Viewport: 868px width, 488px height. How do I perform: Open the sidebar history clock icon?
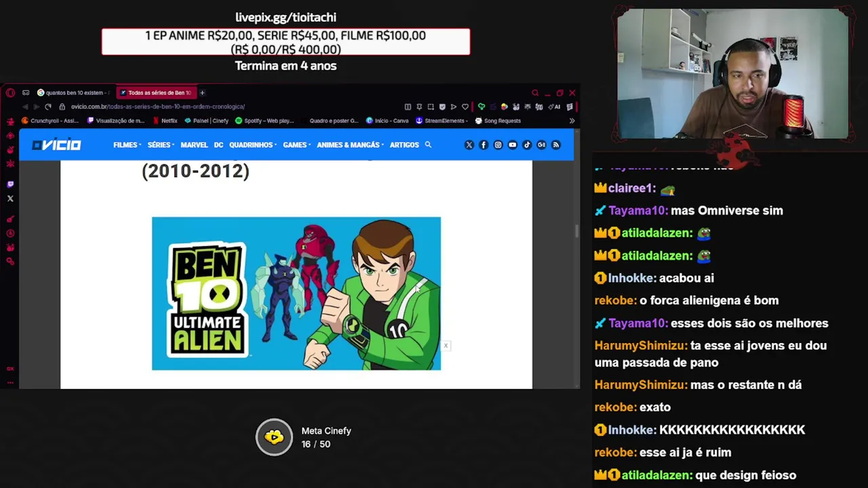pos(10,233)
